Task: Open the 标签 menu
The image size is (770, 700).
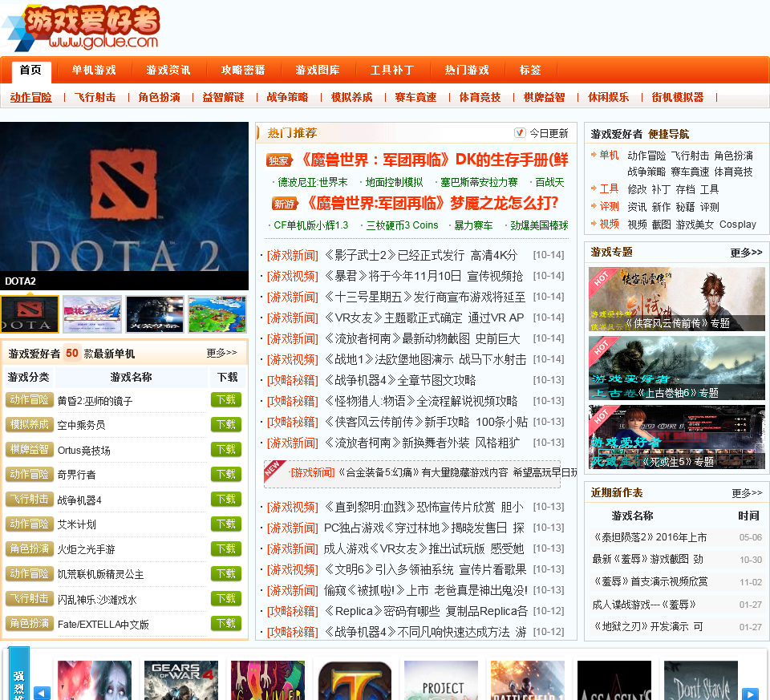Action: click(530, 70)
